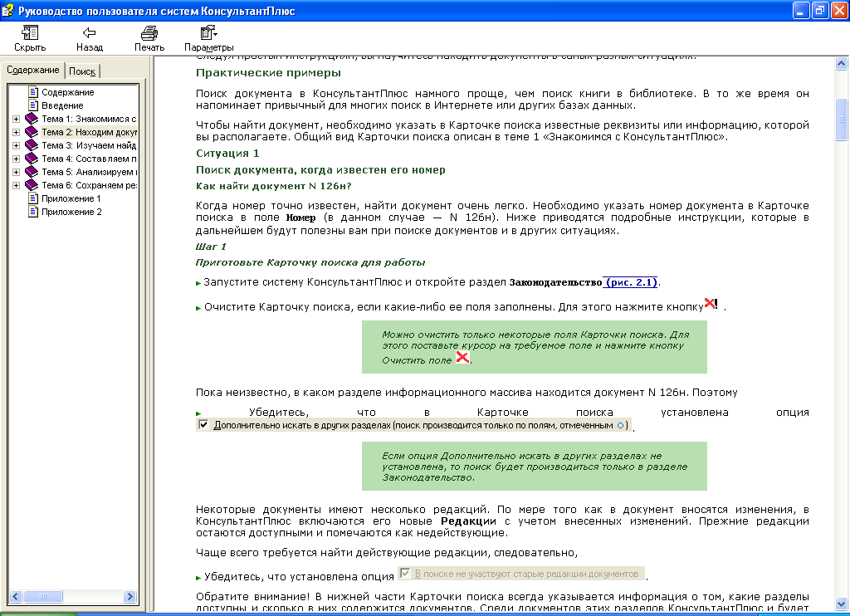This screenshot has height=616, width=850.
Task: Click the red X Очистить поле icon
Action: [462, 357]
